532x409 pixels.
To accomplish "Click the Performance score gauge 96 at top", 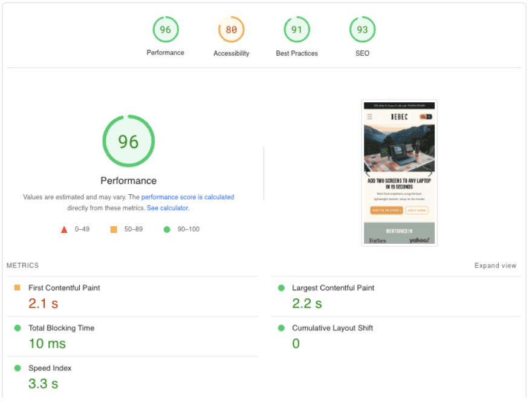I will (165, 30).
